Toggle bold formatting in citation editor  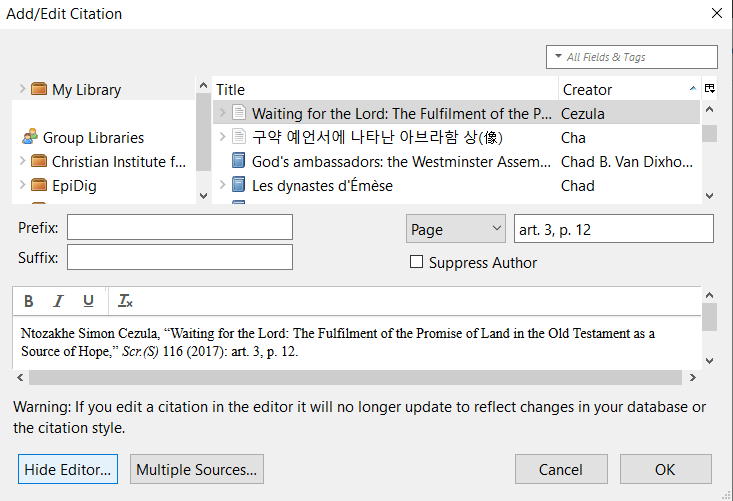[x=29, y=301]
